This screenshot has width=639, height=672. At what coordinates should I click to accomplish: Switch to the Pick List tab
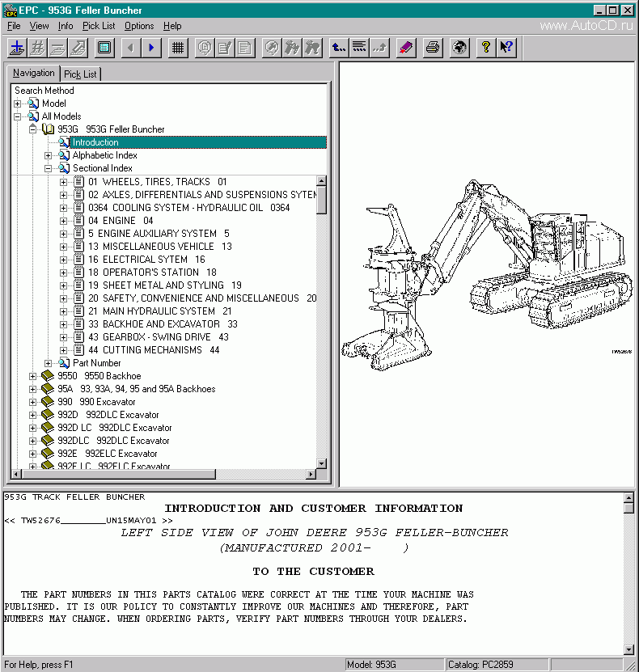[x=80, y=74]
